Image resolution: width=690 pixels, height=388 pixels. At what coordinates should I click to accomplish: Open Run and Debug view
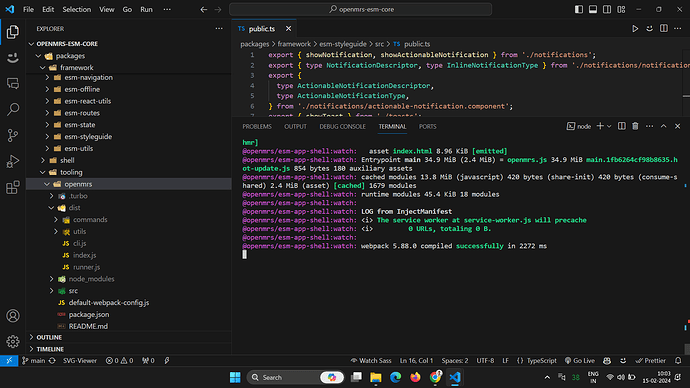pos(13,161)
